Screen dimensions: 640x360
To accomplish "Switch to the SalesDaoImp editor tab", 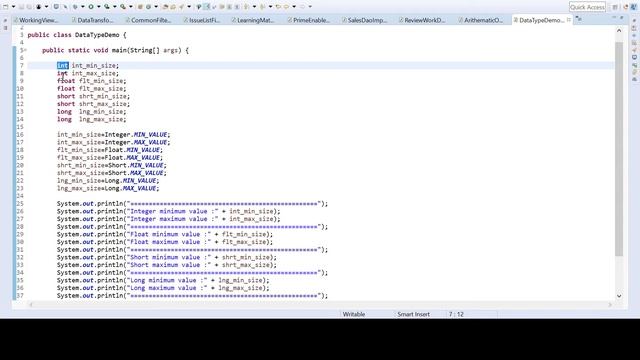I will click(364, 20).
